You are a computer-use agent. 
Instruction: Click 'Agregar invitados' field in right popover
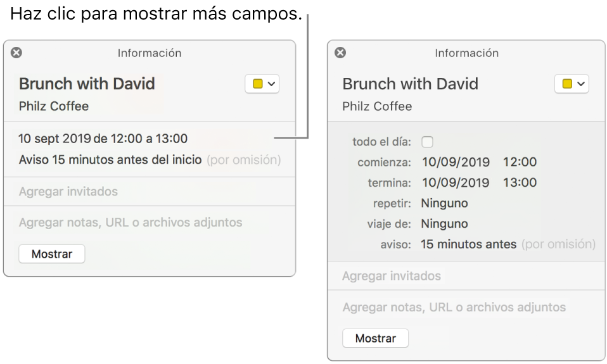click(392, 276)
